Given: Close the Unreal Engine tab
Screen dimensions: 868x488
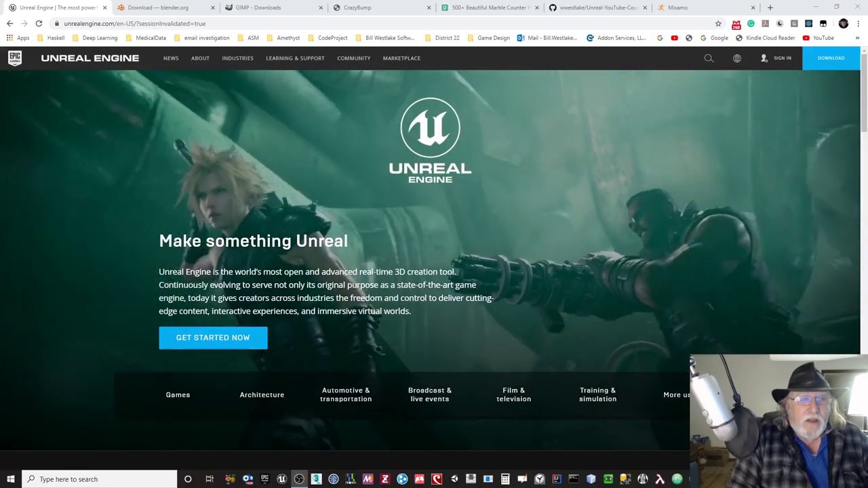Looking at the screenshot, I should [x=104, y=7].
